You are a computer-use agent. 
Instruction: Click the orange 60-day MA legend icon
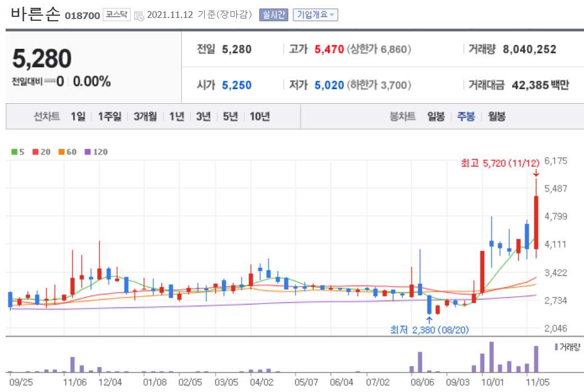[61, 151]
